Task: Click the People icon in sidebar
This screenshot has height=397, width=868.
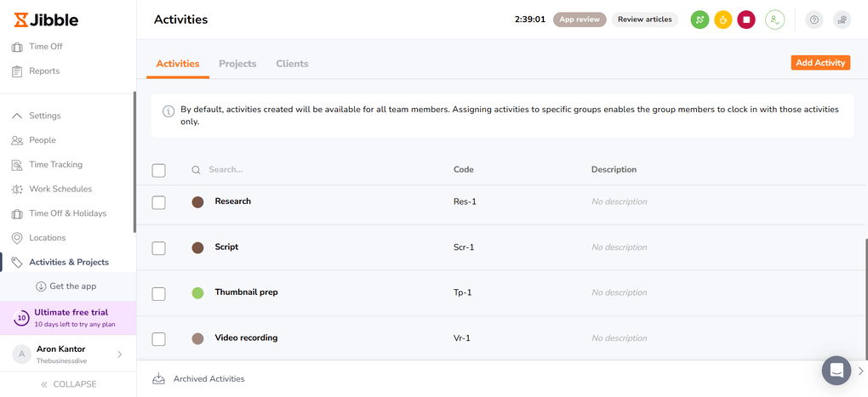Action: [x=17, y=140]
